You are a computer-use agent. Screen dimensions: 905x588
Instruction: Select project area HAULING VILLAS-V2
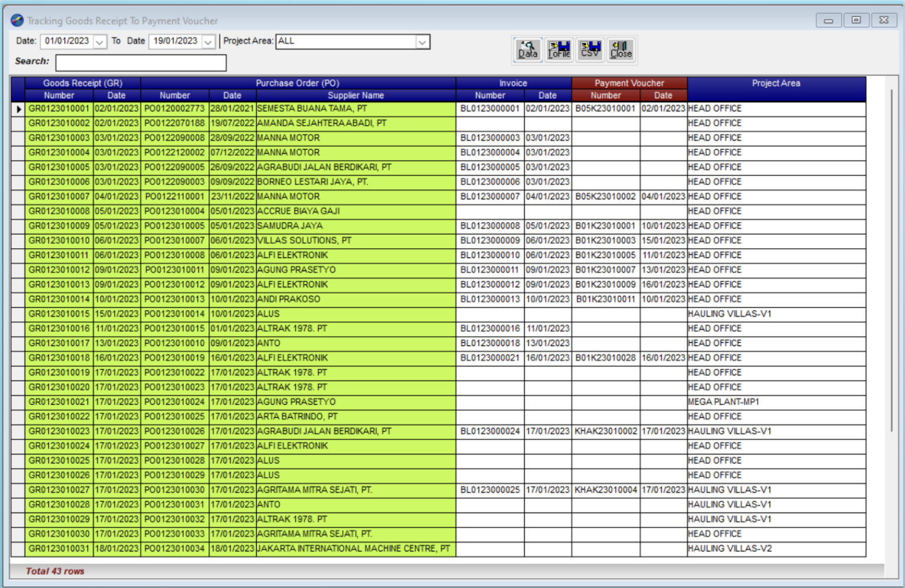(776, 548)
